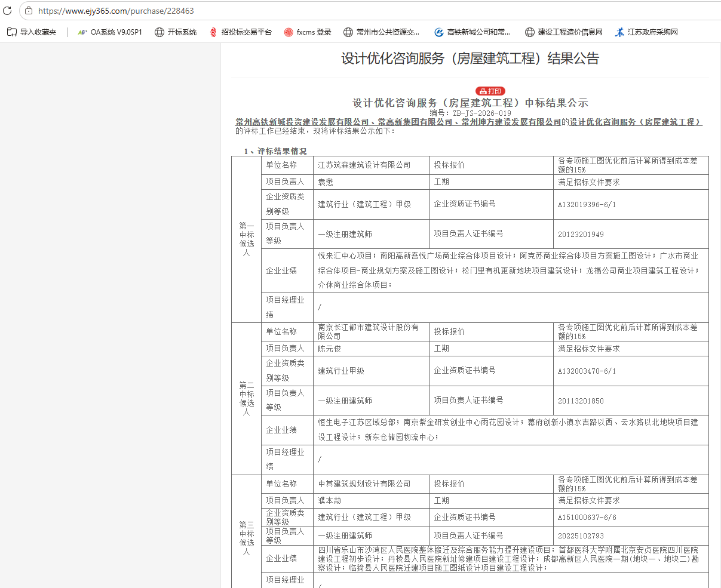Click the 设计优化咨询服务（房屋建筑工程） underlined project name
721x588 pixels.
636,122
